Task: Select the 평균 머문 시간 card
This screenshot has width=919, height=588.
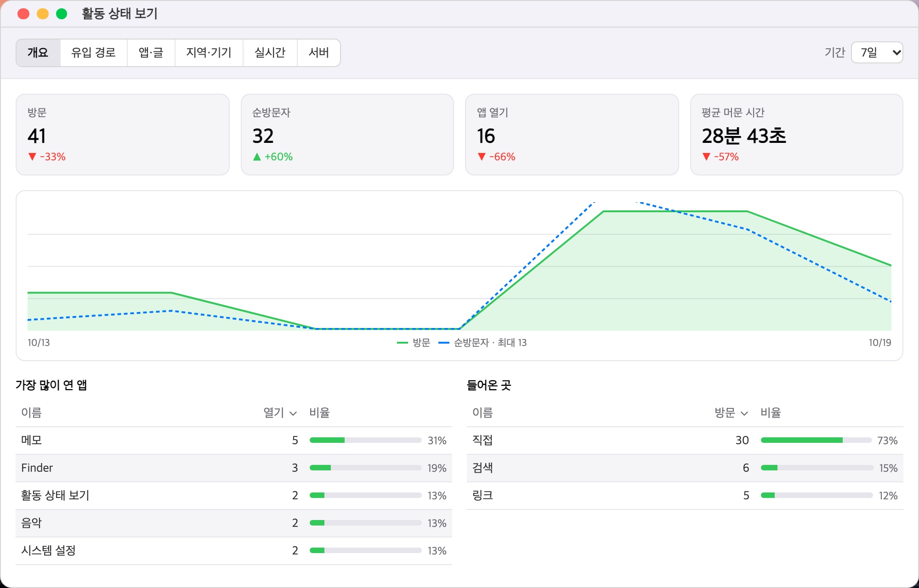Action: coord(797,135)
